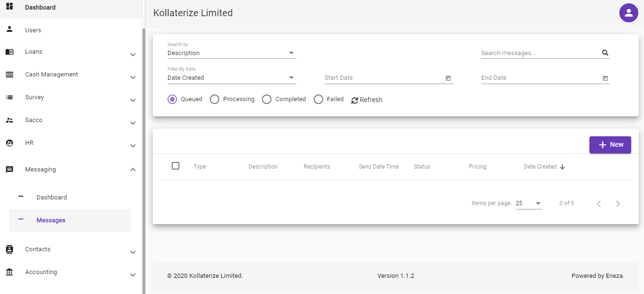
Task: Click the Survey list icon
Action: (x=9, y=97)
